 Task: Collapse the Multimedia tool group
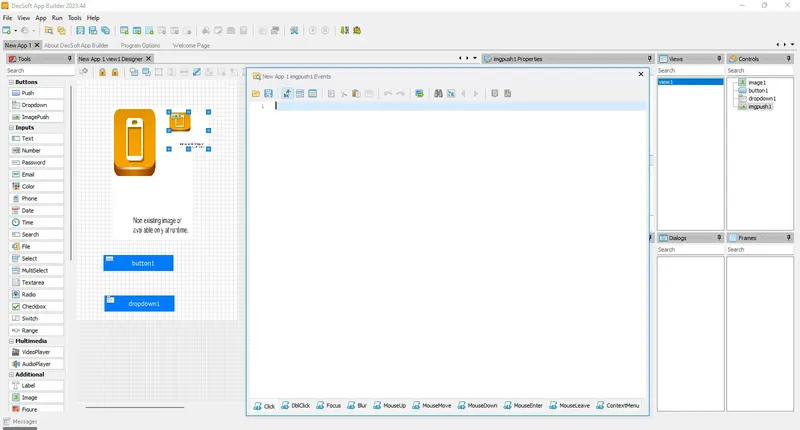pos(11,341)
